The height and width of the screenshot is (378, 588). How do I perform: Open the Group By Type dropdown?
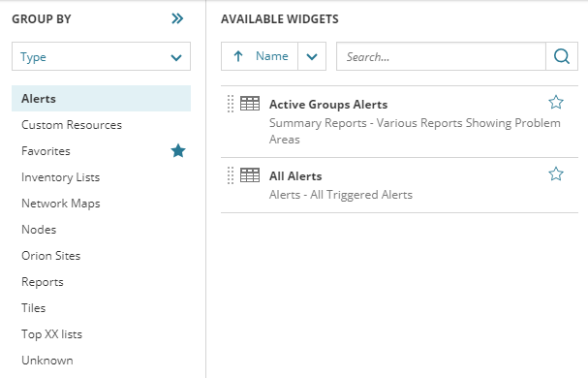102,56
